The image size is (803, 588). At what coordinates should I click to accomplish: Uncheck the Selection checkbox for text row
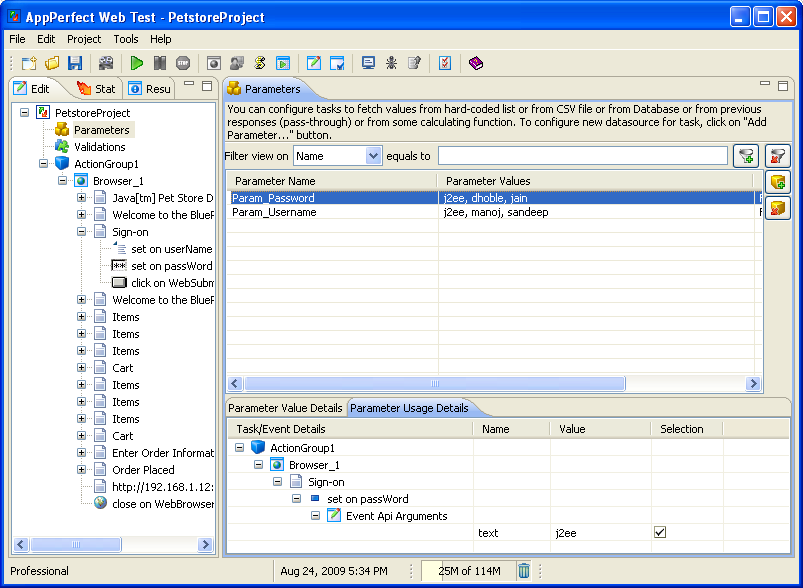pos(660,533)
